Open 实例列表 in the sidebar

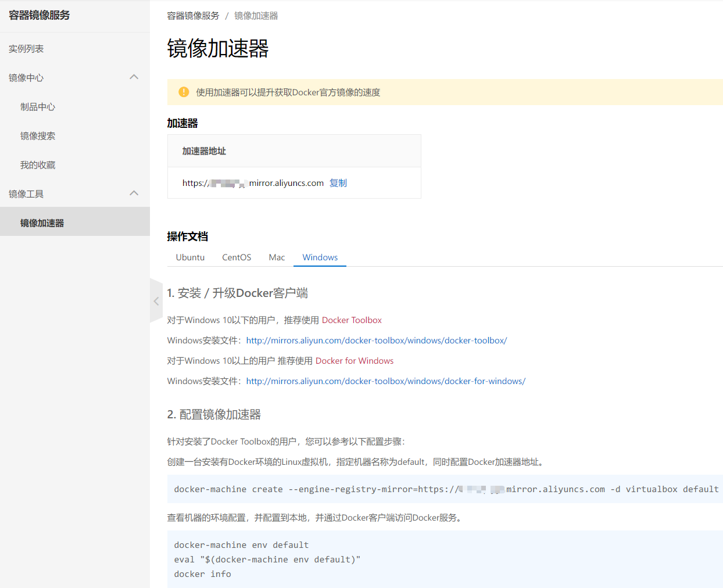[26, 49]
